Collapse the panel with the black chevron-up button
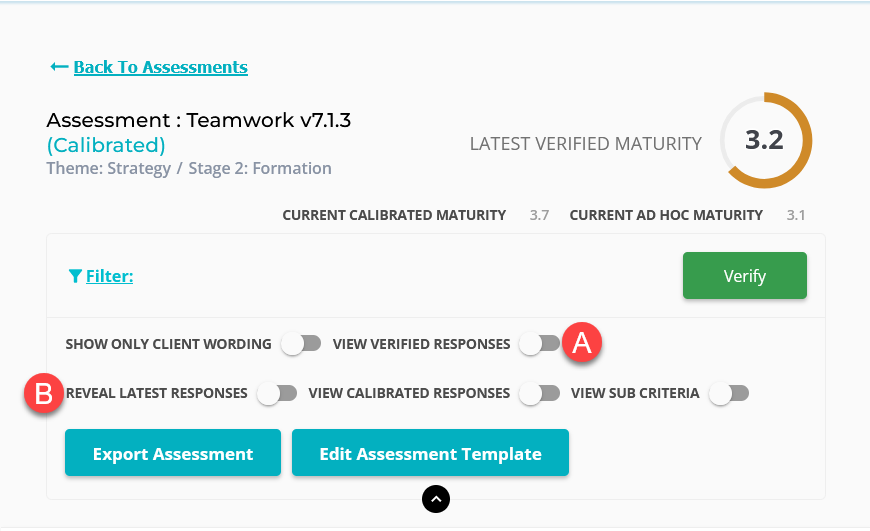Screen dimensions: 870x531 coord(436,499)
